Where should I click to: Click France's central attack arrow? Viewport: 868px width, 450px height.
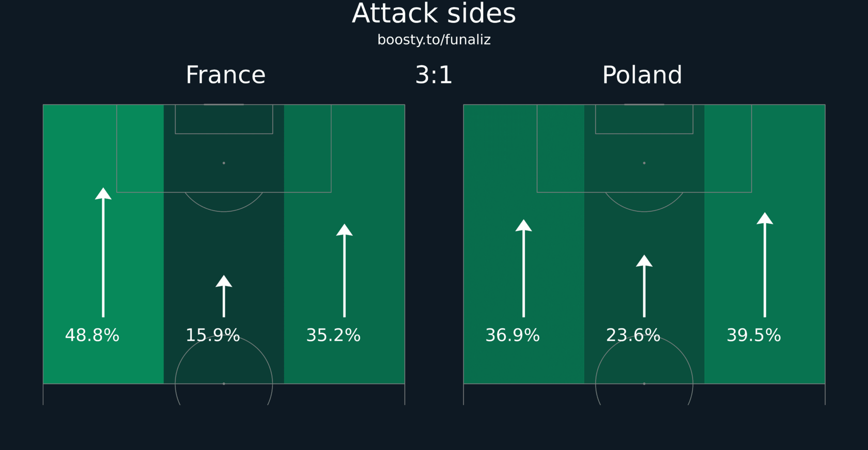tap(224, 296)
